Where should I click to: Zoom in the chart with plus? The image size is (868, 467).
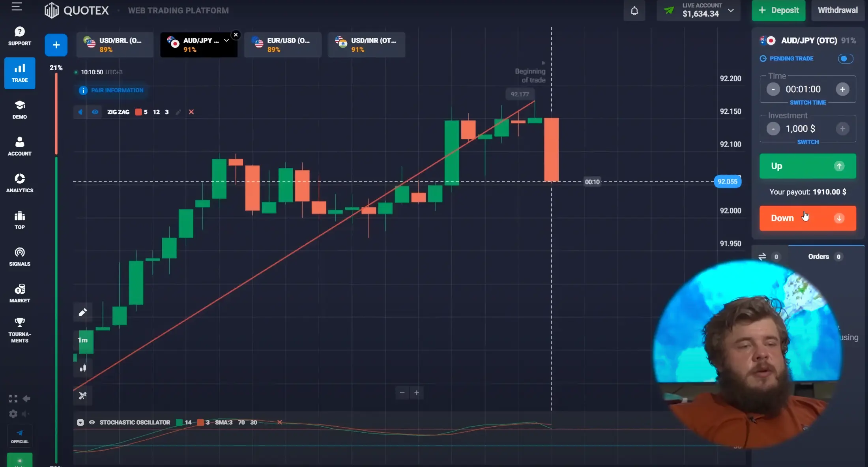[x=417, y=393]
